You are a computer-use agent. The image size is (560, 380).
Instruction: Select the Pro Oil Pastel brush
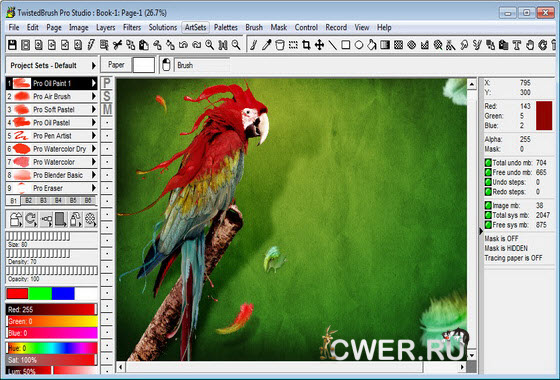[51, 122]
